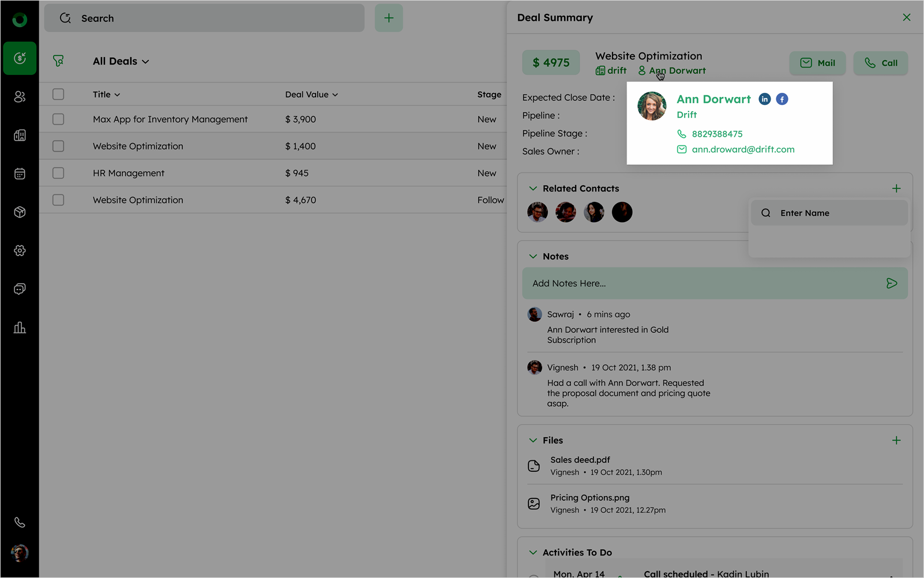Open the reports bar chart icon
924x578 pixels.
click(x=20, y=328)
